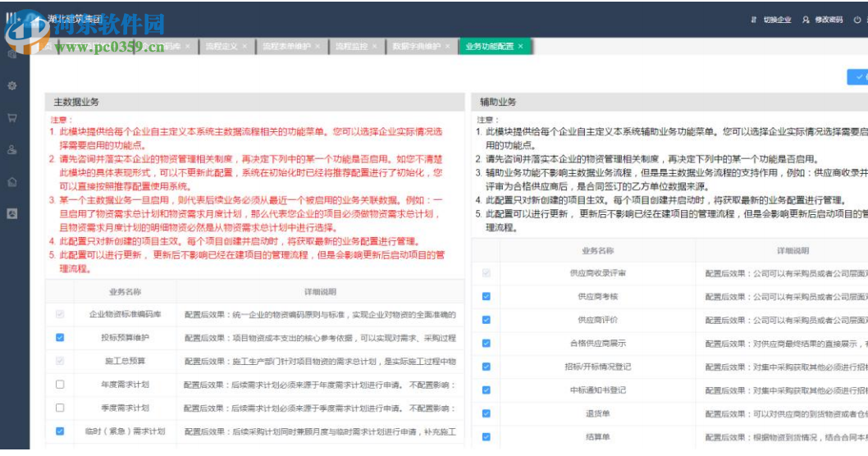Toggle the 投标预算维护 checkbox
This screenshot has height=456, width=868.
pyautogui.click(x=60, y=338)
